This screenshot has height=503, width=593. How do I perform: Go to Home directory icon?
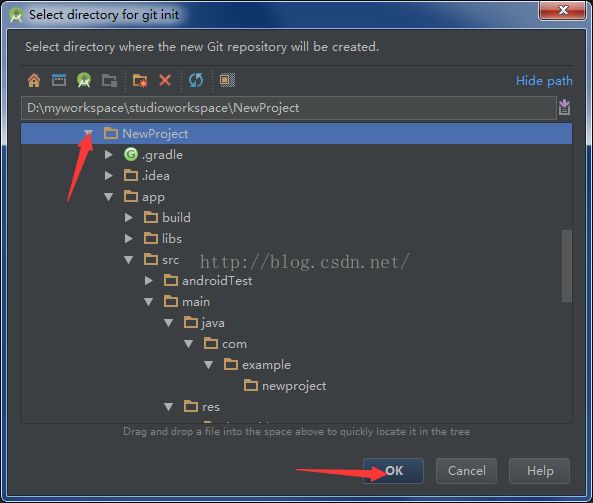[x=34, y=80]
